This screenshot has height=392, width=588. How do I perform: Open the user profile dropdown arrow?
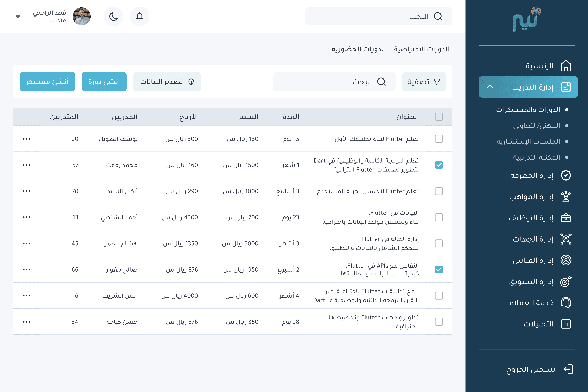click(18, 17)
